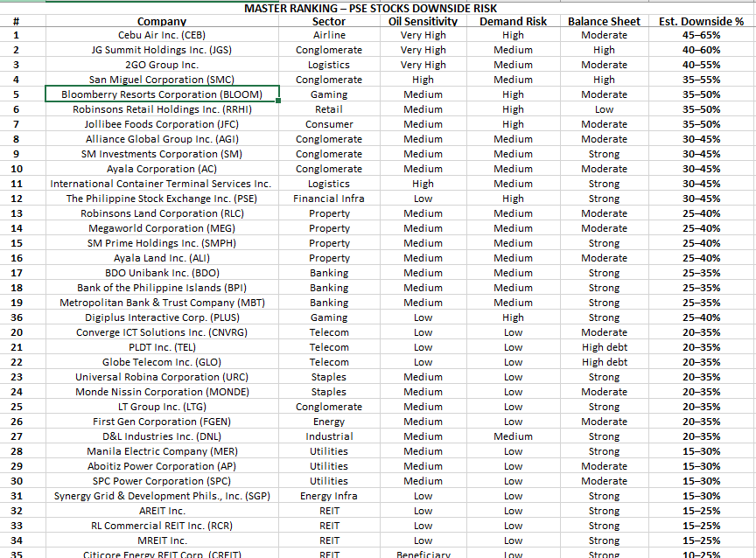
Task: Click 'International Container Terminal Services Inc.' cell
Action: tap(162, 184)
